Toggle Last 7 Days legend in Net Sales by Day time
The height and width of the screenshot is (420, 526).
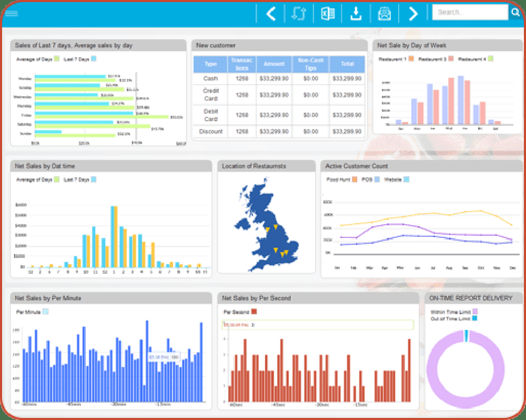(94, 179)
